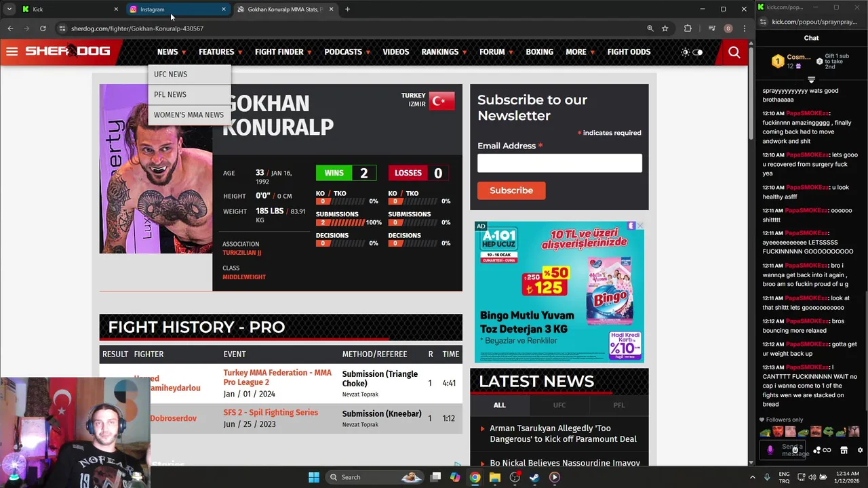This screenshot has width=868, height=488.
Task: Select the UFC latest news tab
Action: tap(559, 405)
